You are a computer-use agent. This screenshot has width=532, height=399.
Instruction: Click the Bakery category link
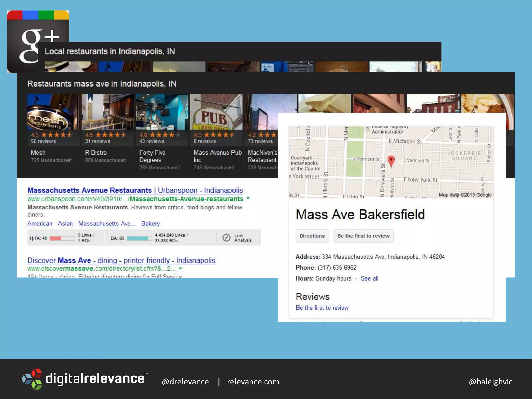pyautogui.click(x=150, y=224)
